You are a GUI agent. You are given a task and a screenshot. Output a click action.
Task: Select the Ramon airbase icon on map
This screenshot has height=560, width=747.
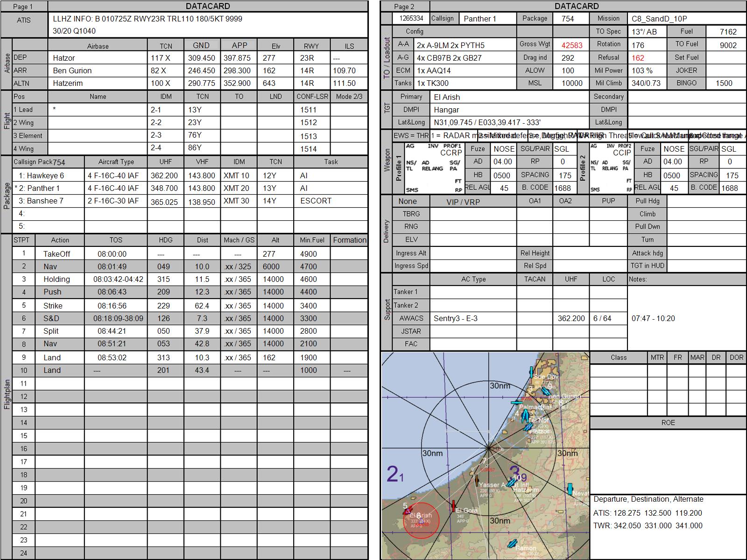[512, 543]
